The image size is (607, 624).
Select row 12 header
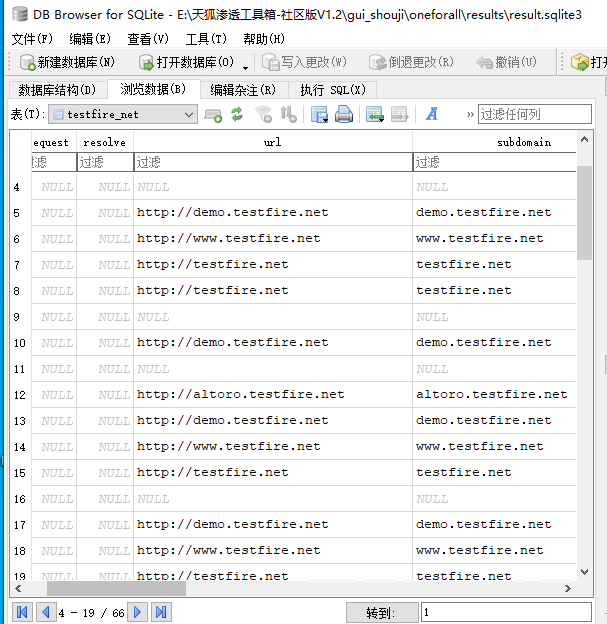(20, 395)
